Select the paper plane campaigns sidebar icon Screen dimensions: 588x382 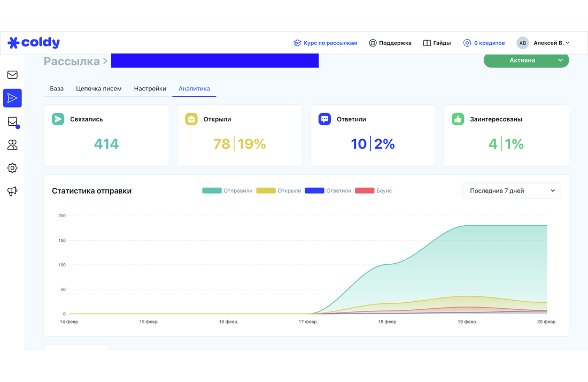[12, 98]
